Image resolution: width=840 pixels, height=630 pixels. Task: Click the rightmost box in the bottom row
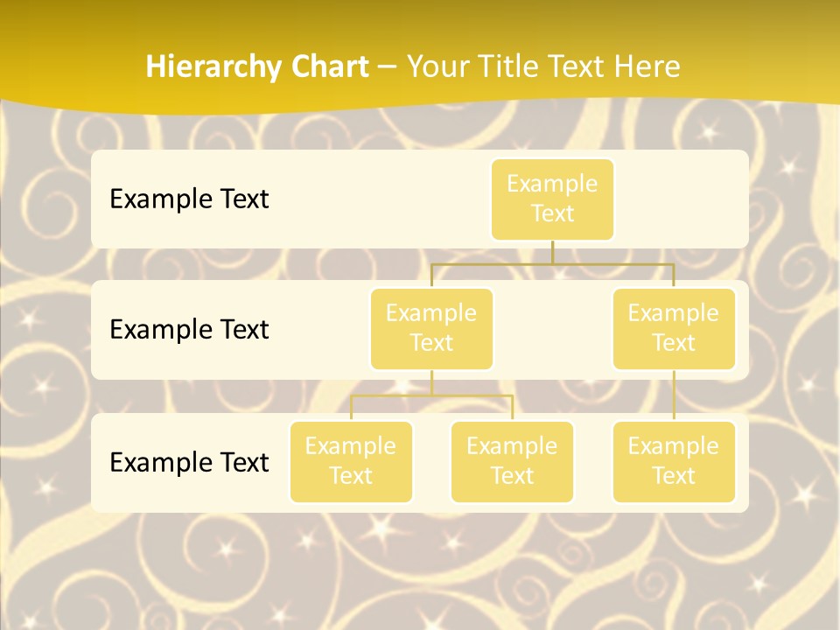(674, 462)
